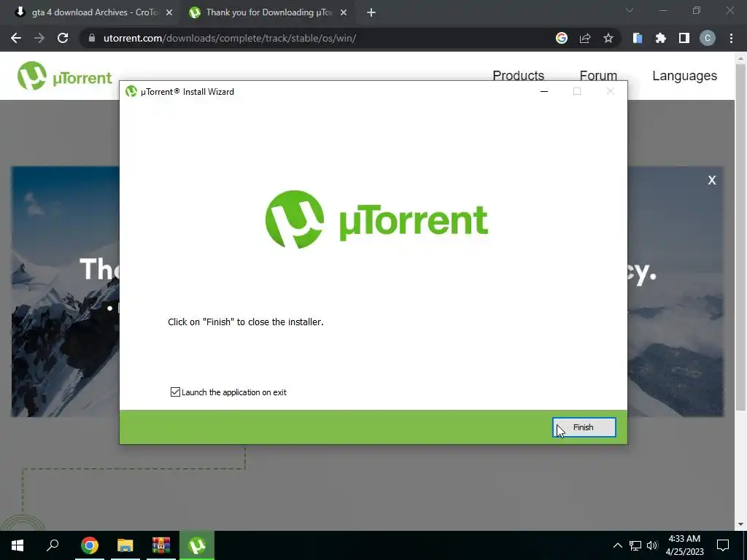
Task: Open the clock showing 4:33 AM
Action: coord(684,545)
